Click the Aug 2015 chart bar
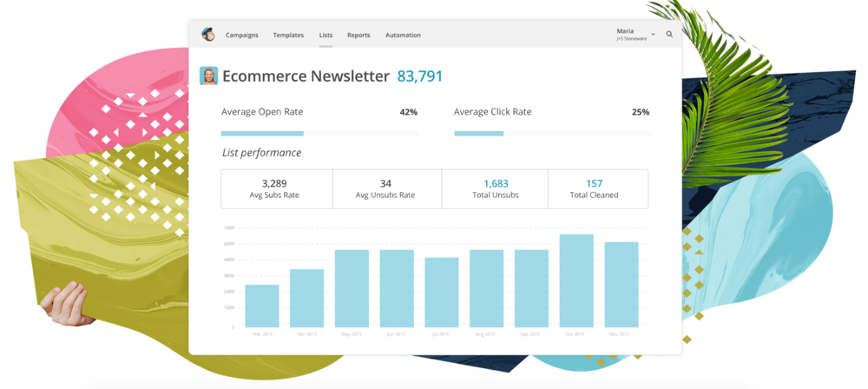 (x=487, y=288)
